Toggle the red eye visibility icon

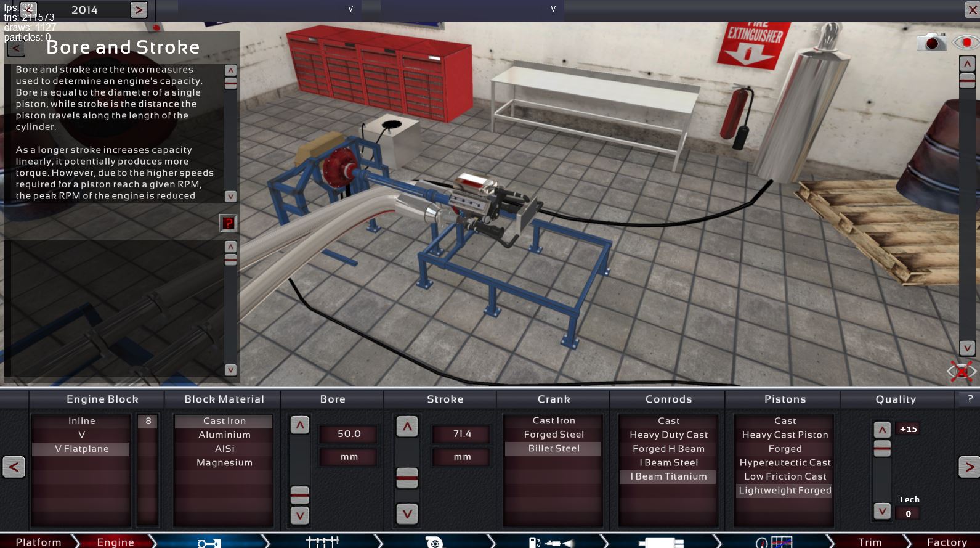[x=965, y=42]
